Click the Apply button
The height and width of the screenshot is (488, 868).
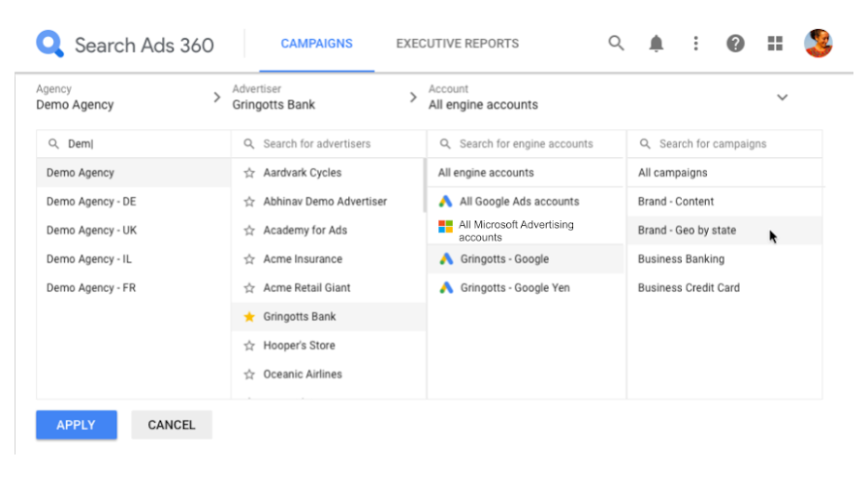coord(77,425)
